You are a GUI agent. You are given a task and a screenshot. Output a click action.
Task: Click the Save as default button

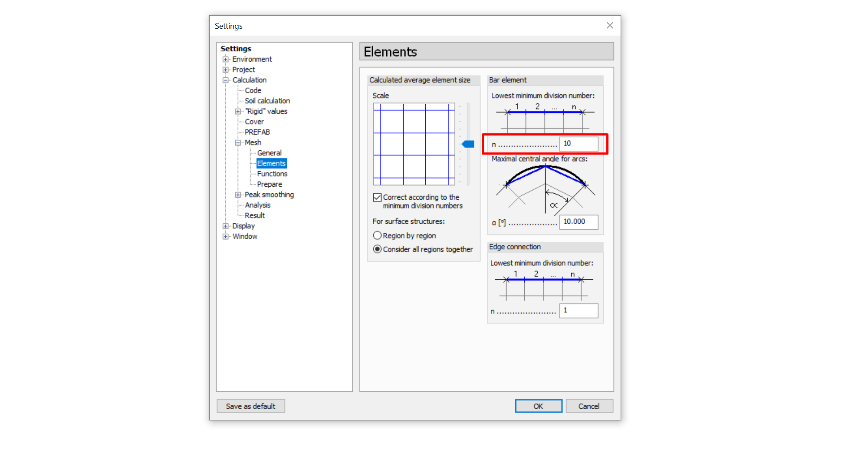coord(250,406)
